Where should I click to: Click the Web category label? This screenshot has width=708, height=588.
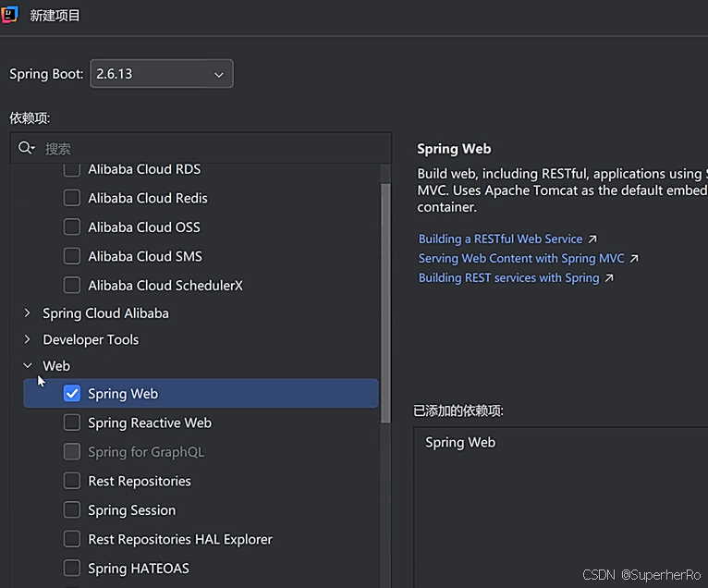[x=56, y=366]
